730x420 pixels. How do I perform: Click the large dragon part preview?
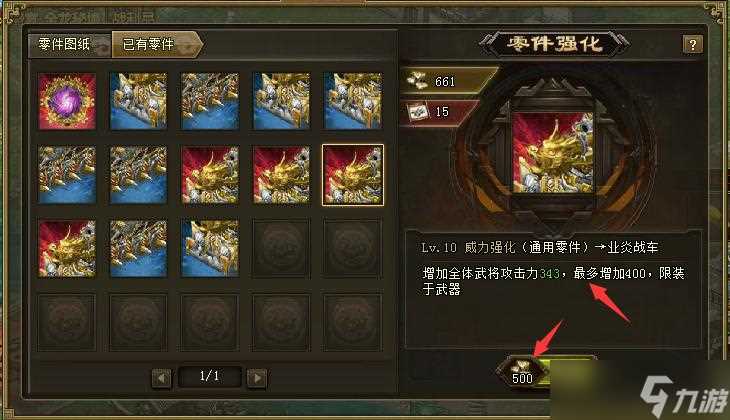(x=553, y=152)
